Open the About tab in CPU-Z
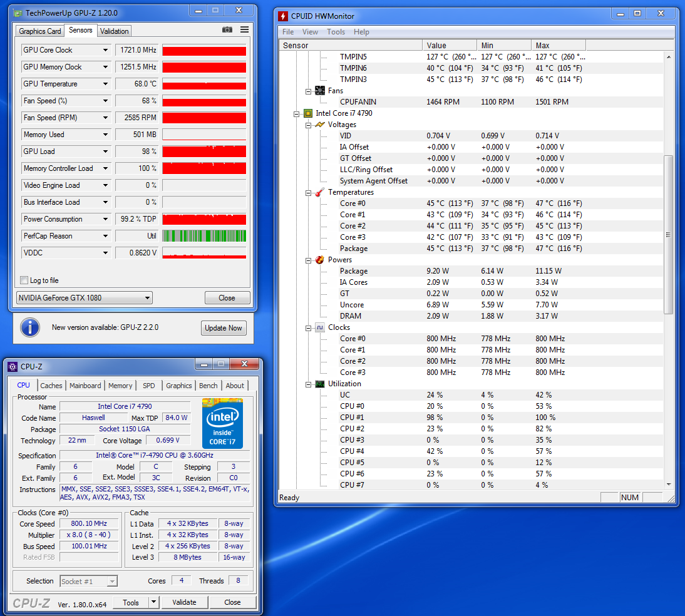Image resolution: width=685 pixels, height=616 pixels. 235,386
